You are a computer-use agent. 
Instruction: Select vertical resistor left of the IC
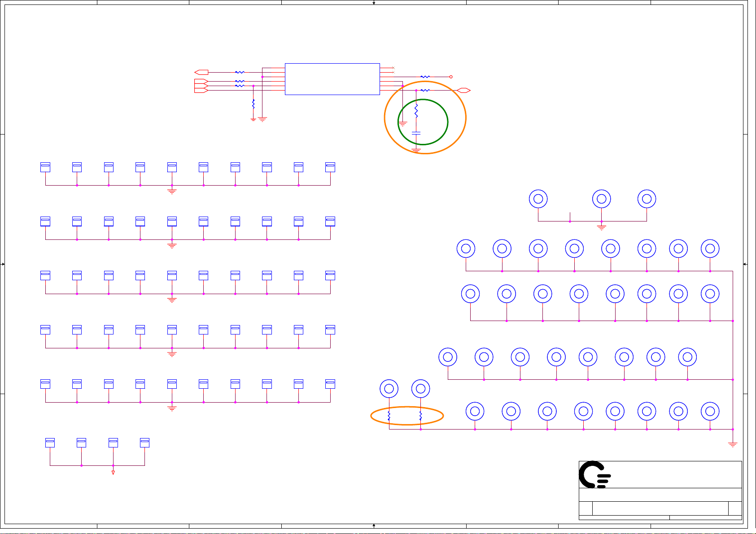253,104
